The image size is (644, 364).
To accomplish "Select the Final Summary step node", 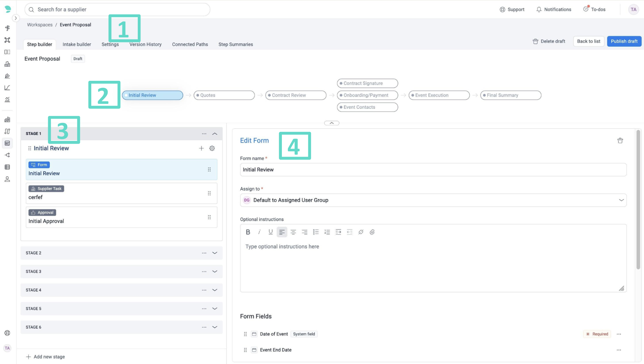I will pyautogui.click(x=511, y=95).
